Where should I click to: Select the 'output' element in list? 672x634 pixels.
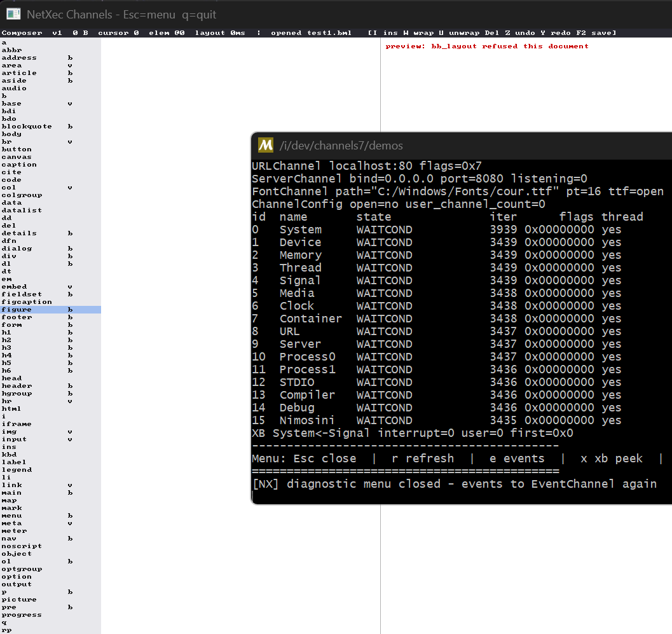tap(51, 584)
